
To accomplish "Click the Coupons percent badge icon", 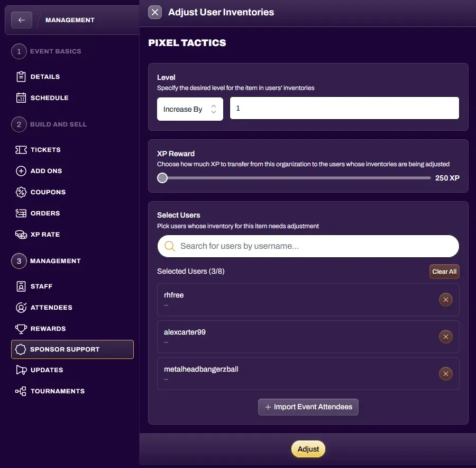I will (x=21, y=192).
